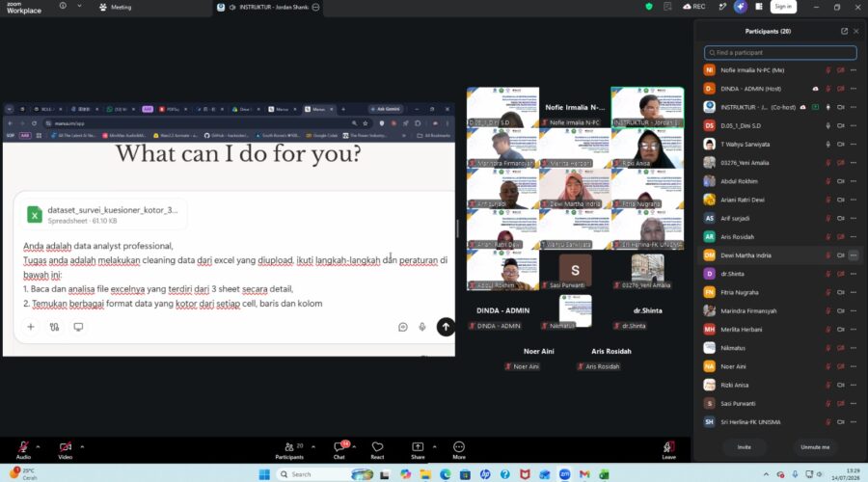868x482 pixels.
Task: Start camera with the Video button
Action: 66,450
